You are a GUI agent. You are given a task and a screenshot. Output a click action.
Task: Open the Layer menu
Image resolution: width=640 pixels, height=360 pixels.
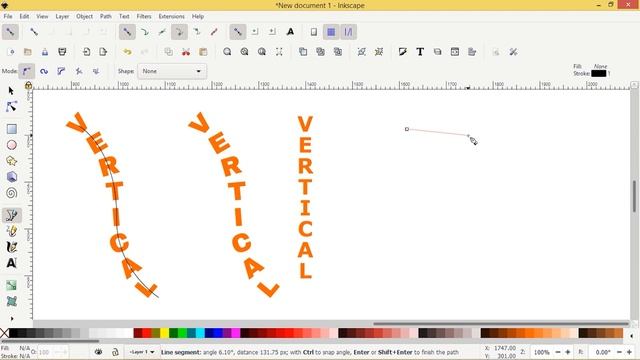(x=62, y=16)
